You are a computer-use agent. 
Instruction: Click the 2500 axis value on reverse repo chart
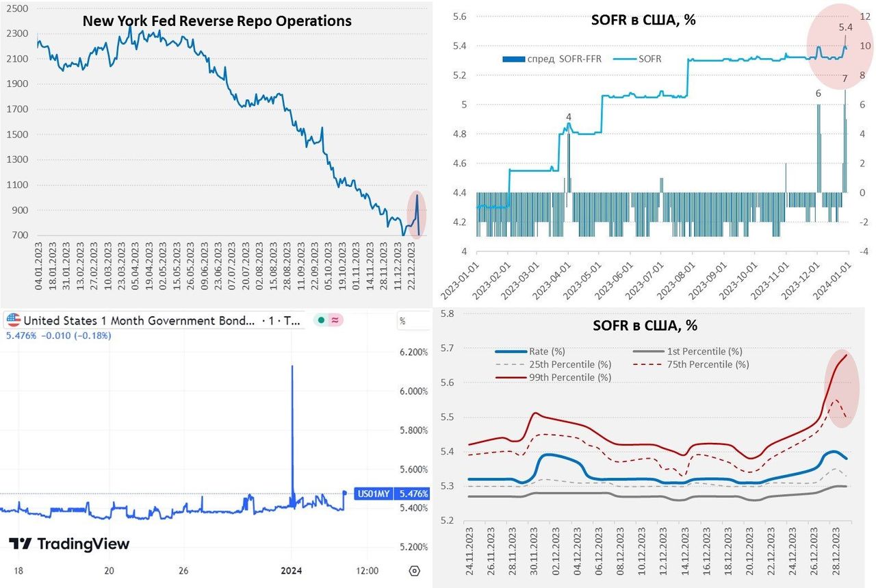coord(16,9)
